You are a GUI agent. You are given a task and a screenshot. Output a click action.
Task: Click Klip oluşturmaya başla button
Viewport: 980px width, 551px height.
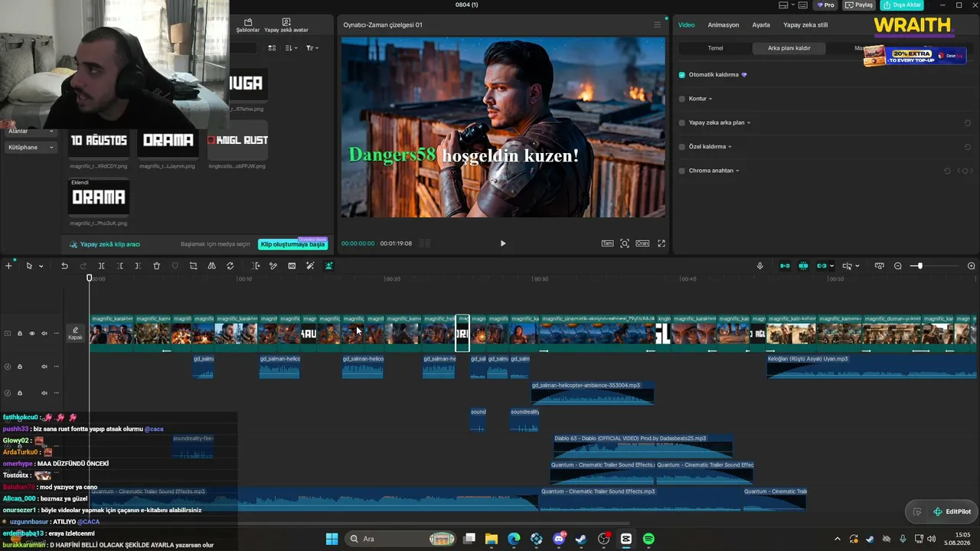click(293, 244)
